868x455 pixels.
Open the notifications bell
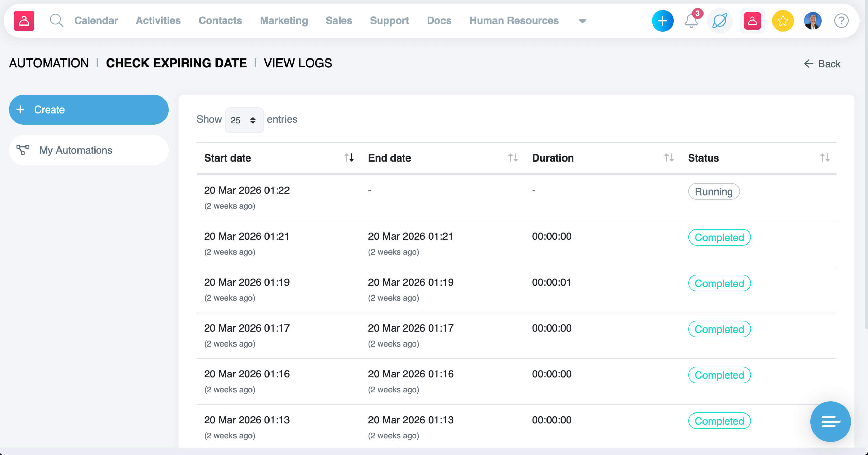(691, 21)
